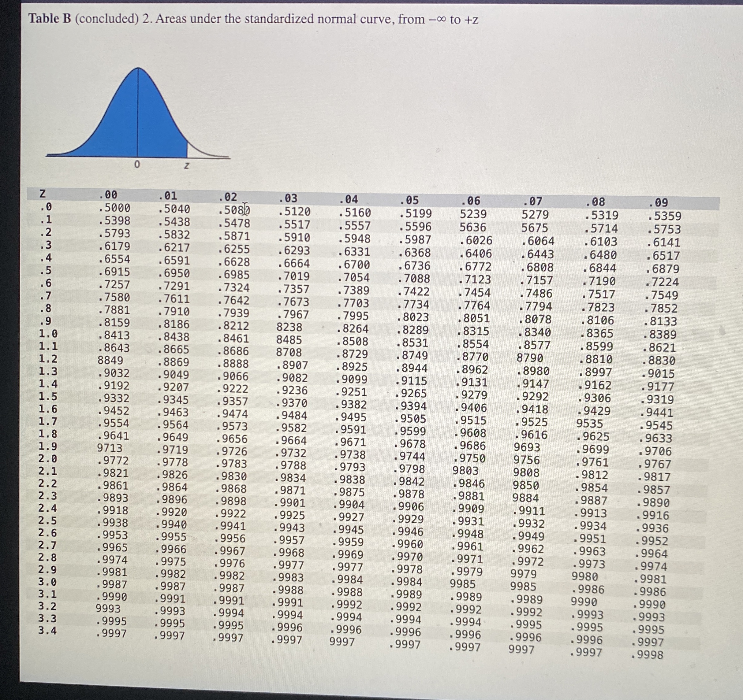Click the .02 column header
Viewport: 743px width, 700px height.
228,196
